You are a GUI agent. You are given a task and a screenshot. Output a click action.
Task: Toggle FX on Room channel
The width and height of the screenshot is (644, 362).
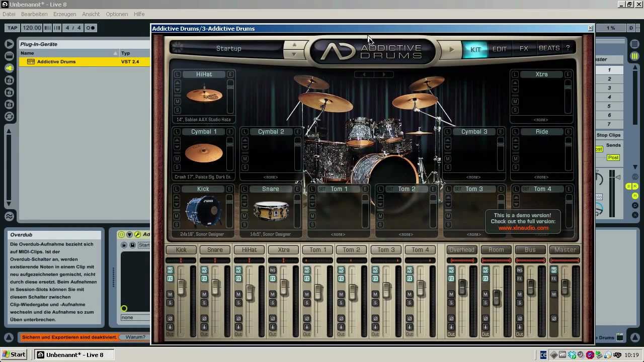[x=486, y=279]
